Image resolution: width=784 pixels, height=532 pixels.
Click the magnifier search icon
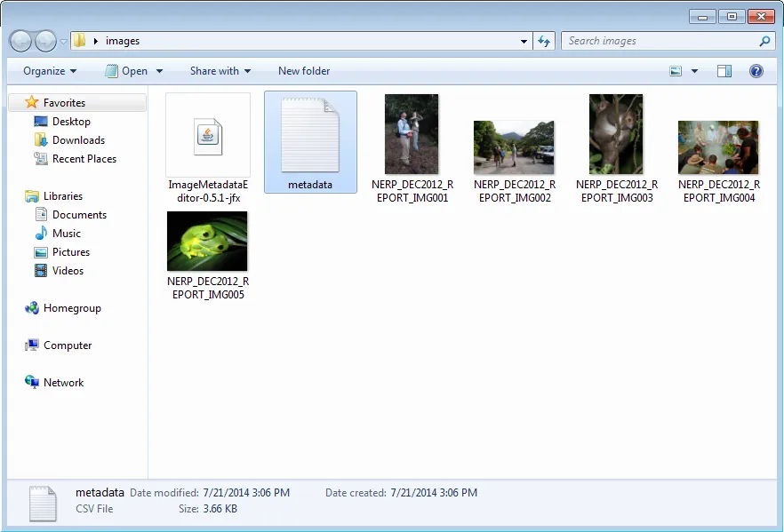pyautogui.click(x=764, y=41)
